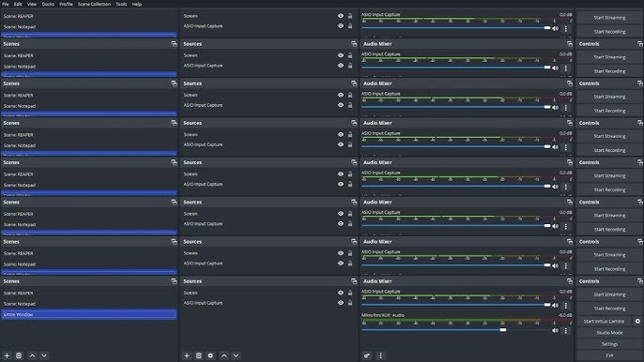Image resolution: width=644 pixels, height=362 pixels.
Task: Remove selected source using the Sources trash icon
Action: pos(198,355)
